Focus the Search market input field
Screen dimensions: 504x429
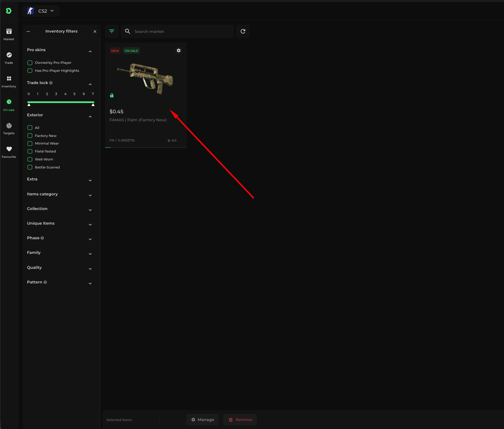(177, 31)
